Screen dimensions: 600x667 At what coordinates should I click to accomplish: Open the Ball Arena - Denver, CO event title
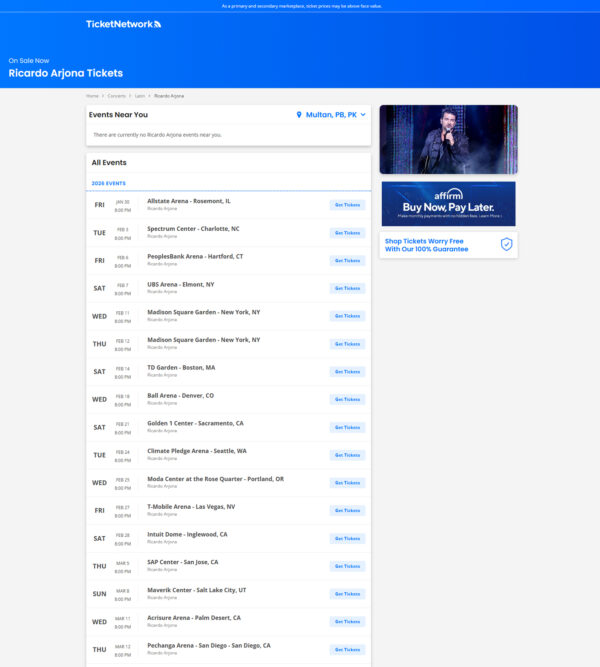point(180,396)
